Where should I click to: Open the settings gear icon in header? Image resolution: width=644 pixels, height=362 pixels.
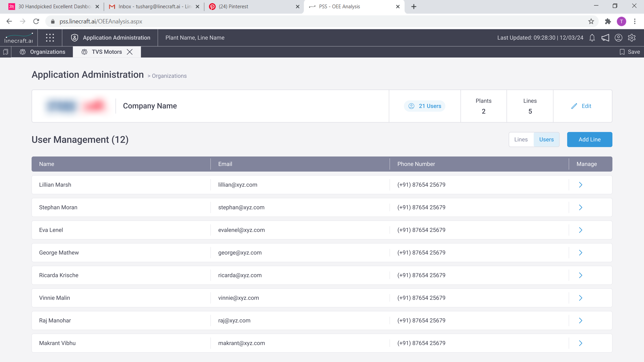632,38
